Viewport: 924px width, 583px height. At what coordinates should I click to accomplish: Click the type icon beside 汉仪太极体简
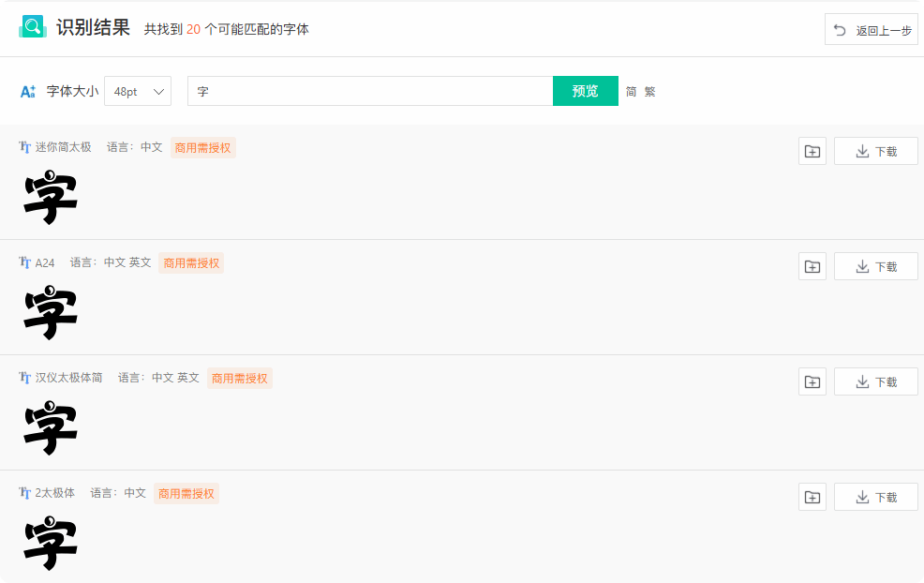(x=24, y=378)
